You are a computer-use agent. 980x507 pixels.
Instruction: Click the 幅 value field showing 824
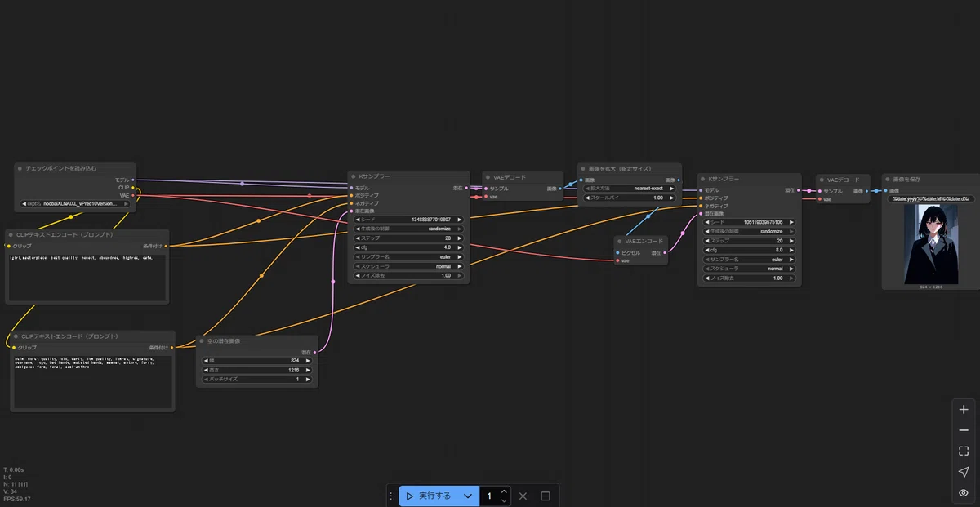tap(256, 360)
